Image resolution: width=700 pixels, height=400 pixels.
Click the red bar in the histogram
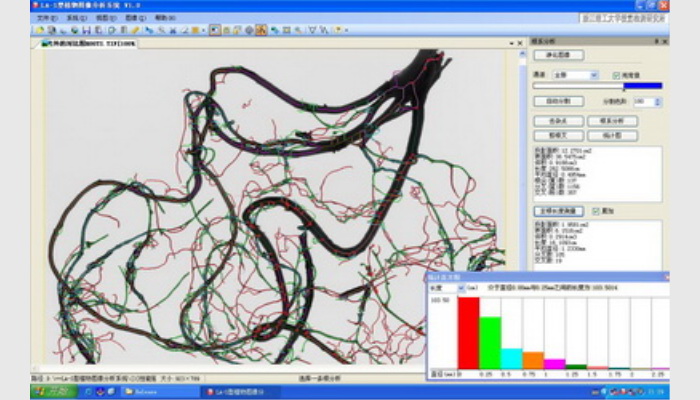tap(469, 331)
